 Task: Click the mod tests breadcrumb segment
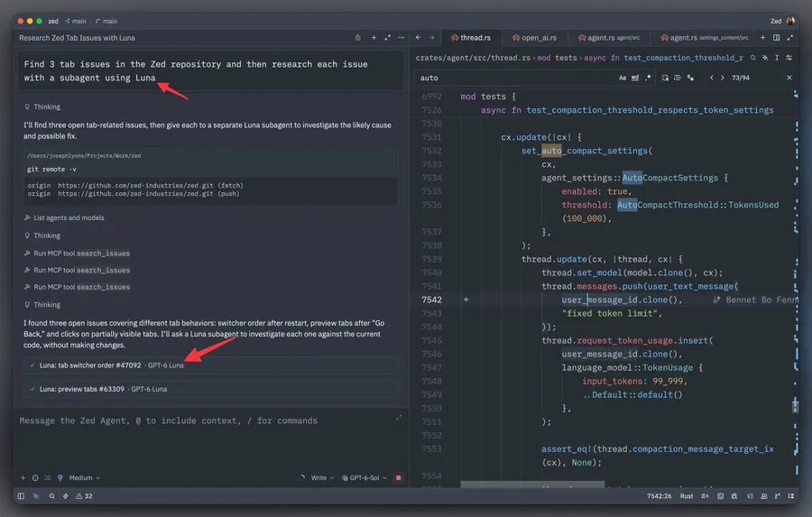tap(557, 58)
